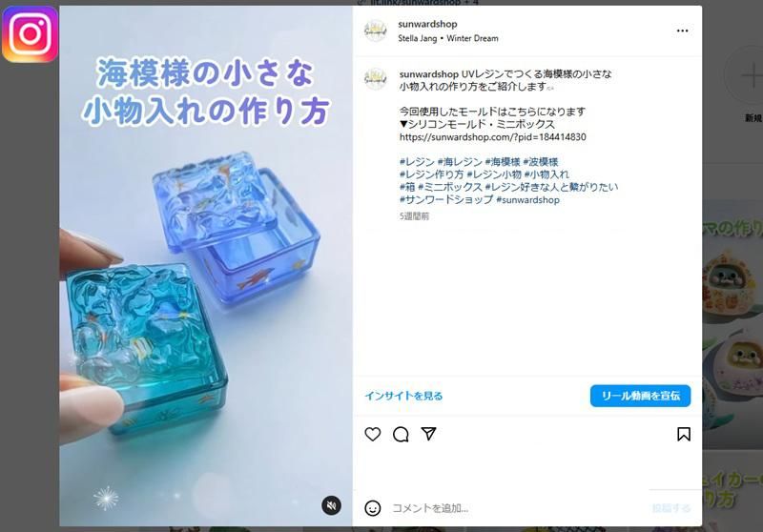763x532 pixels.
Task: Click sunwardshop avatar beside the caption
Action: [375, 79]
